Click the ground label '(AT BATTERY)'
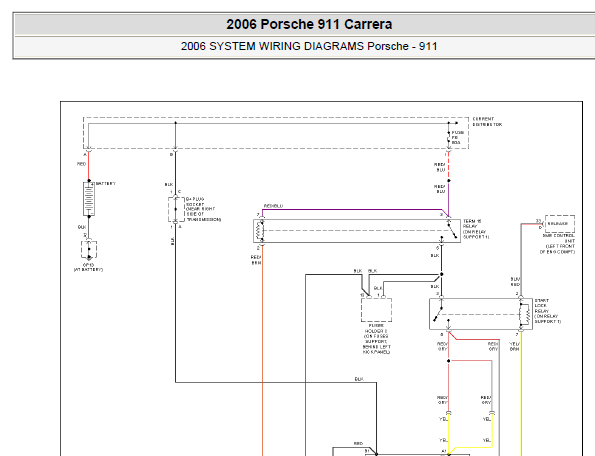Viewport: 595px width, 456px height. coord(88,270)
